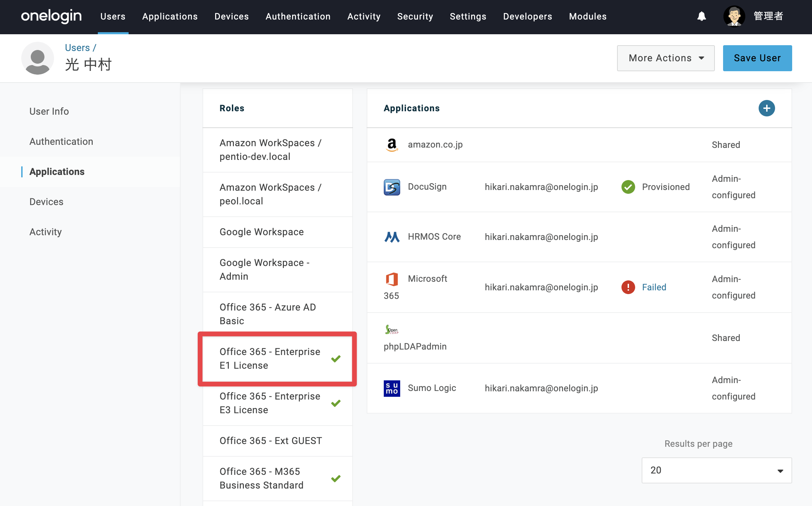The width and height of the screenshot is (812, 506).
Task: Open the Modules menu in top navigation
Action: click(x=588, y=16)
